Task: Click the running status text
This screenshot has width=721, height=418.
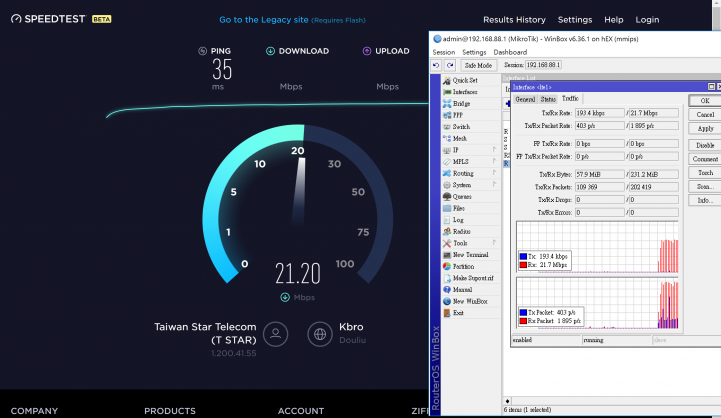Action: tap(593, 340)
